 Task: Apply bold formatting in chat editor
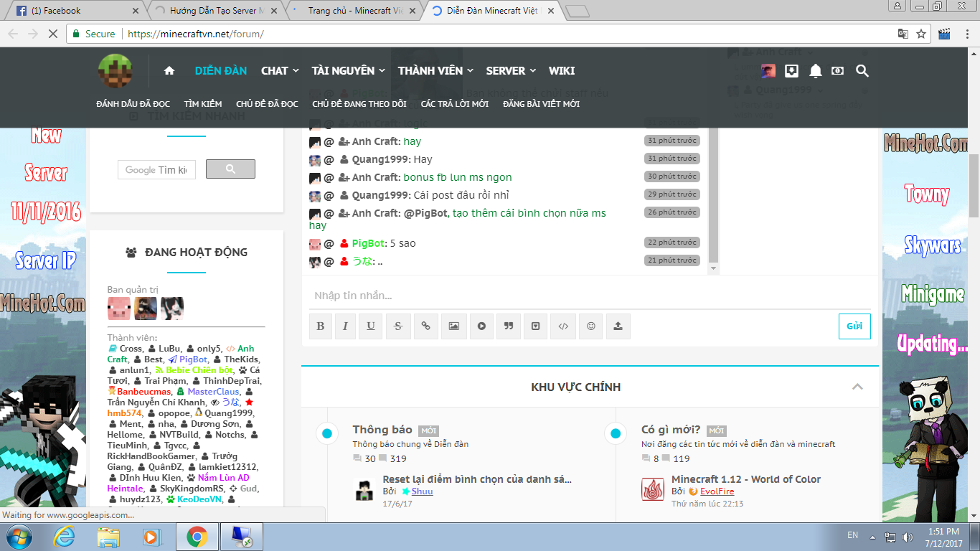coord(321,326)
